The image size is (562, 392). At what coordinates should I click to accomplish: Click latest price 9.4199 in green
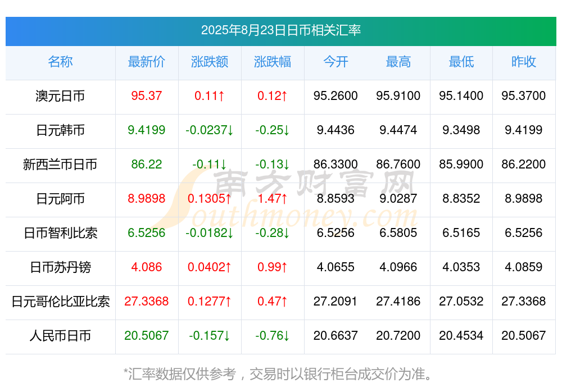147,130
